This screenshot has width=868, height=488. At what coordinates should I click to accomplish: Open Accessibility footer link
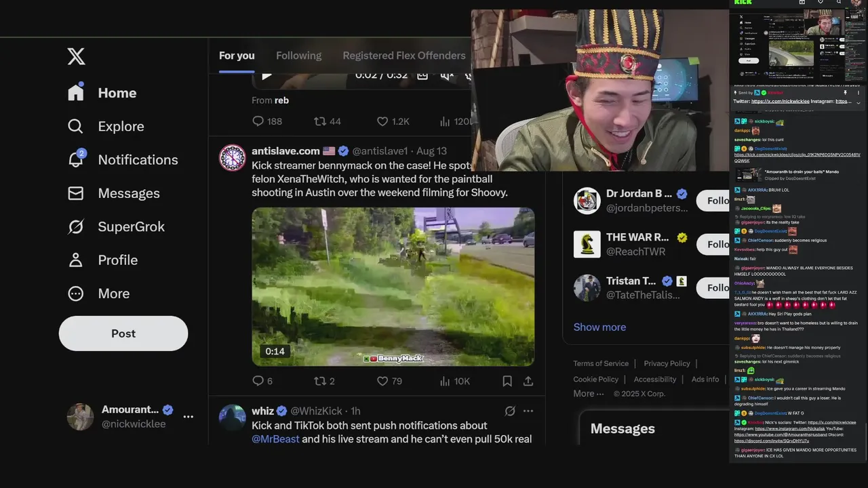pyautogui.click(x=655, y=380)
